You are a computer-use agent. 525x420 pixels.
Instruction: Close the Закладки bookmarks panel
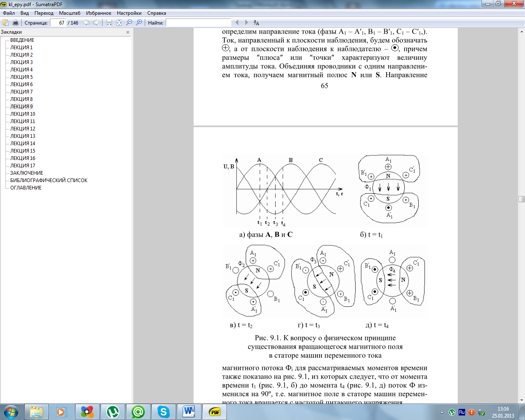click(128, 32)
